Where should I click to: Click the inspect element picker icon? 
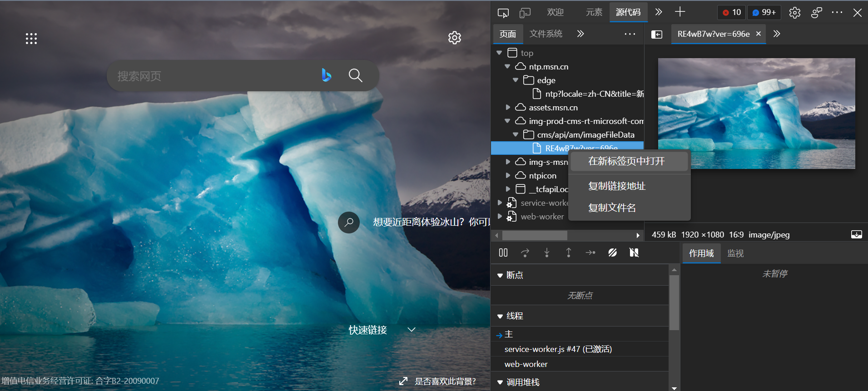tap(503, 13)
